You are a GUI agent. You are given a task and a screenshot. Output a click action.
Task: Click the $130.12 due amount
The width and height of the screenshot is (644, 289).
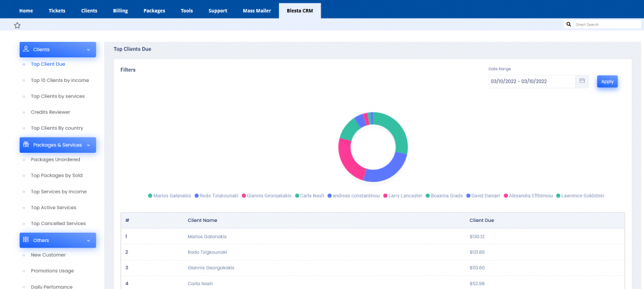click(477, 237)
